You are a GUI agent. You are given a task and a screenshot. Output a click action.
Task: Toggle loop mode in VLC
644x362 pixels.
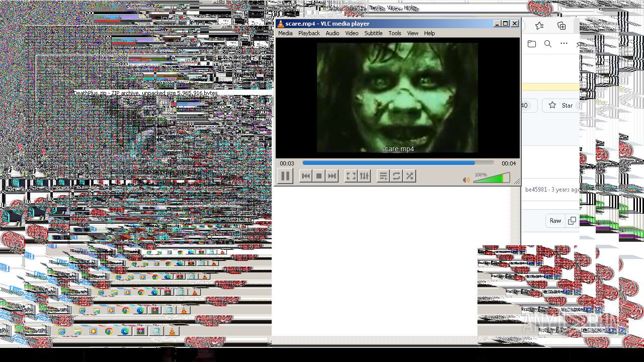pos(396,176)
